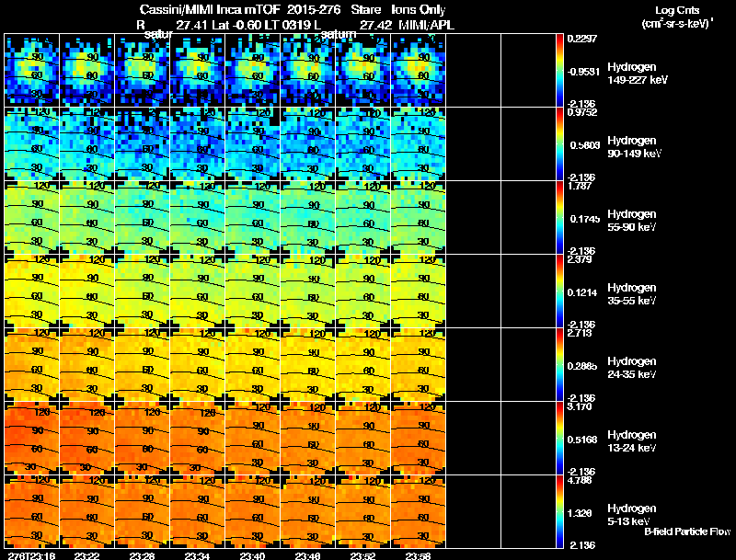Select the 23:16 Hydrogen 149-227 keV image
Image resolution: width=736 pixels, height=560 pixels.
coord(32,71)
